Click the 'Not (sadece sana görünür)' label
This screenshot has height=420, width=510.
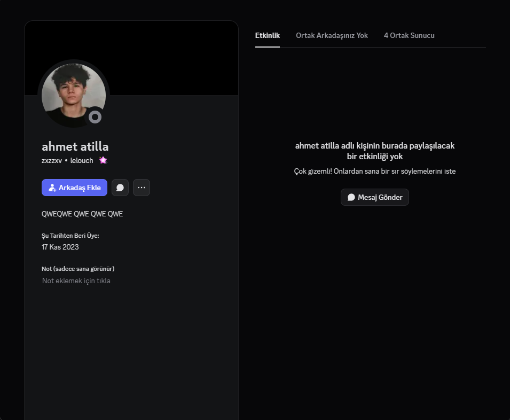point(78,269)
